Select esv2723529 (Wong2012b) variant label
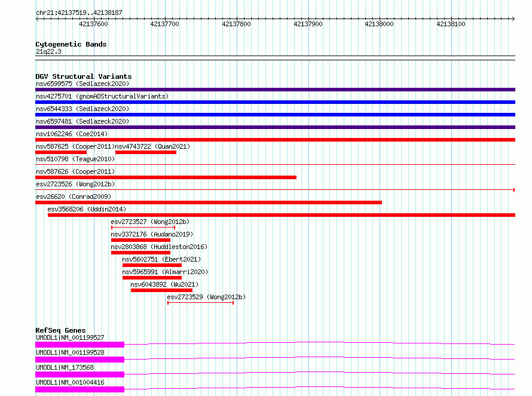532x396 pixels. coord(206,297)
